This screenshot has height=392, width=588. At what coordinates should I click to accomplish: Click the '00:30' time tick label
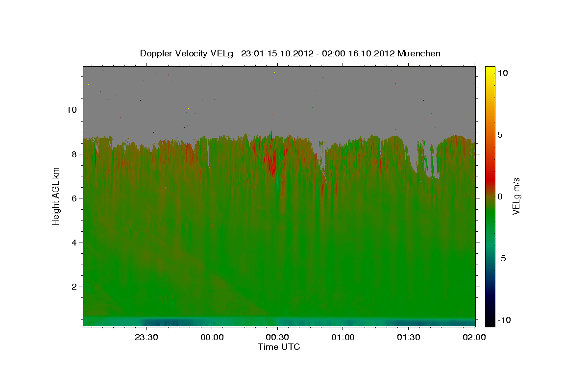pyautogui.click(x=277, y=338)
